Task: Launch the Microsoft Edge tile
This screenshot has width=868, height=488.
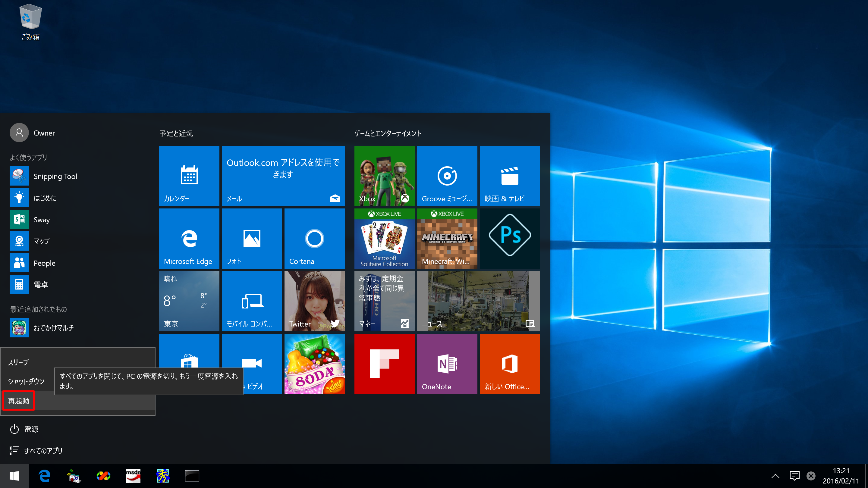Action: pos(189,239)
